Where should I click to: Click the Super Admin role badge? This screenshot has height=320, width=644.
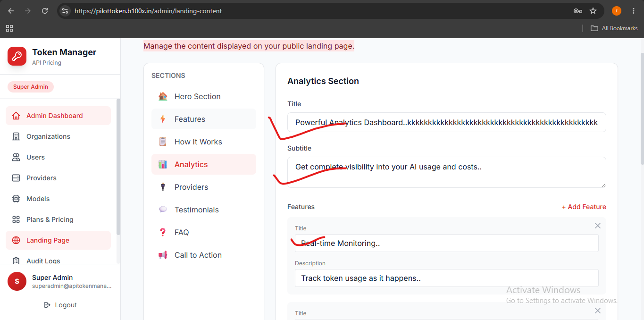[x=31, y=87]
